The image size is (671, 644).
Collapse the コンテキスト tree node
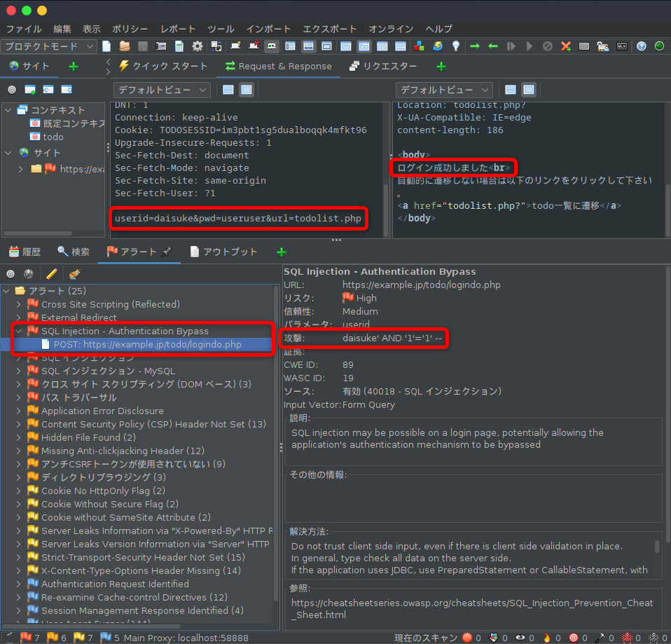[x=8, y=110]
